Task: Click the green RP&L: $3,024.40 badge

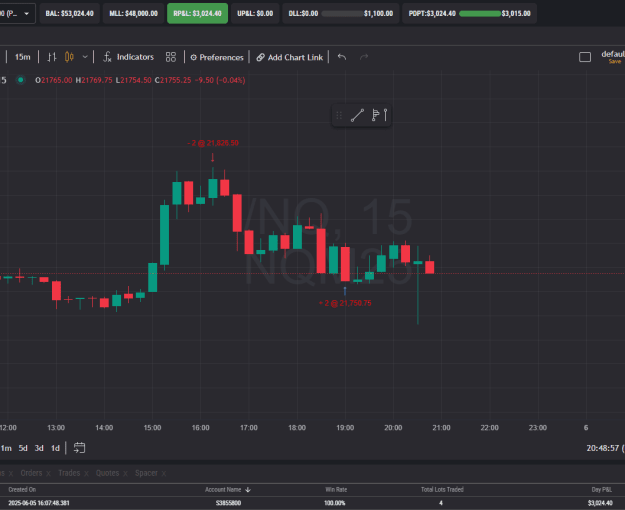Action: point(197,14)
